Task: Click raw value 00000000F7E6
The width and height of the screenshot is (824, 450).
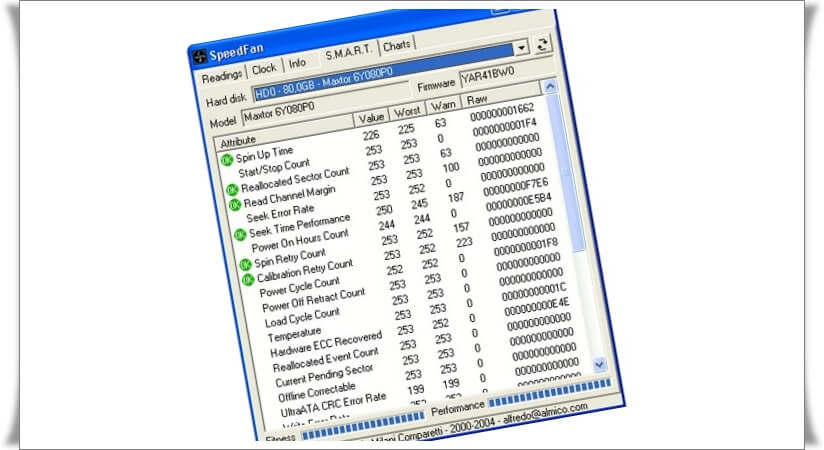Action: [516, 186]
